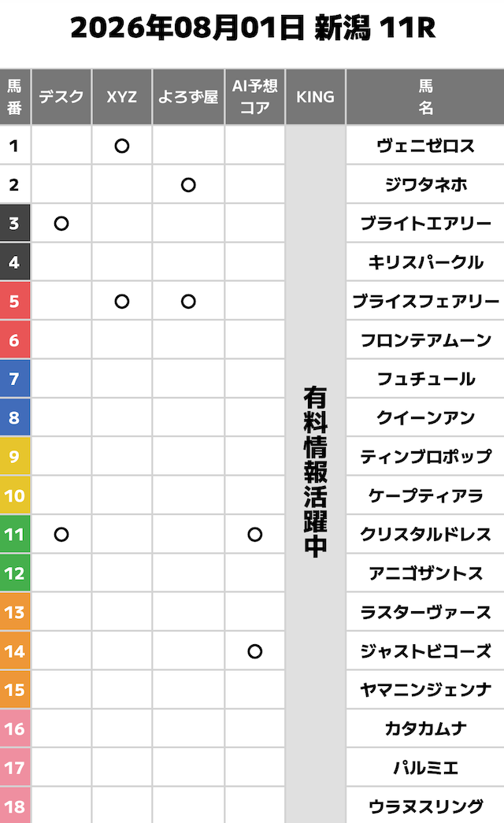The image size is (504, 823).
Task: Select the green number 11 badge
Action: point(15,534)
